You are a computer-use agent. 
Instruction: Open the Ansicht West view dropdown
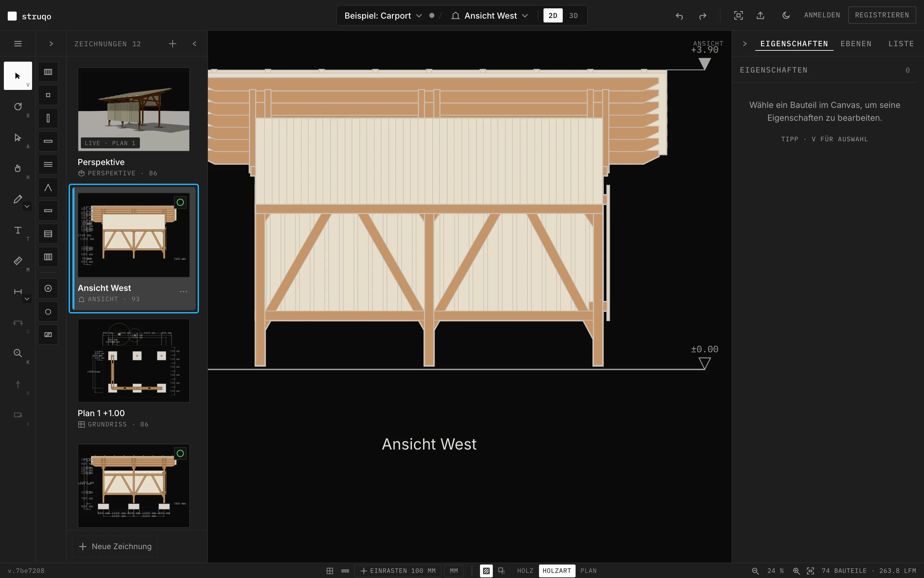point(490,16)
